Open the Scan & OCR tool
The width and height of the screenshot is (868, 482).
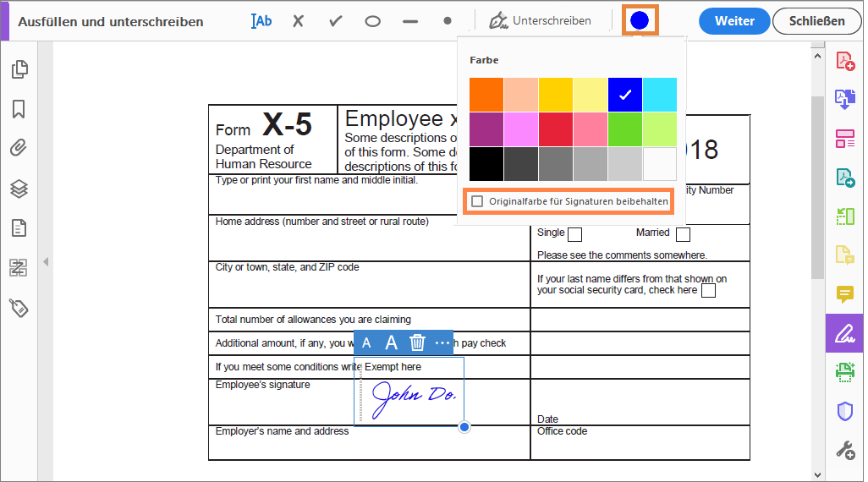(845, 372)
